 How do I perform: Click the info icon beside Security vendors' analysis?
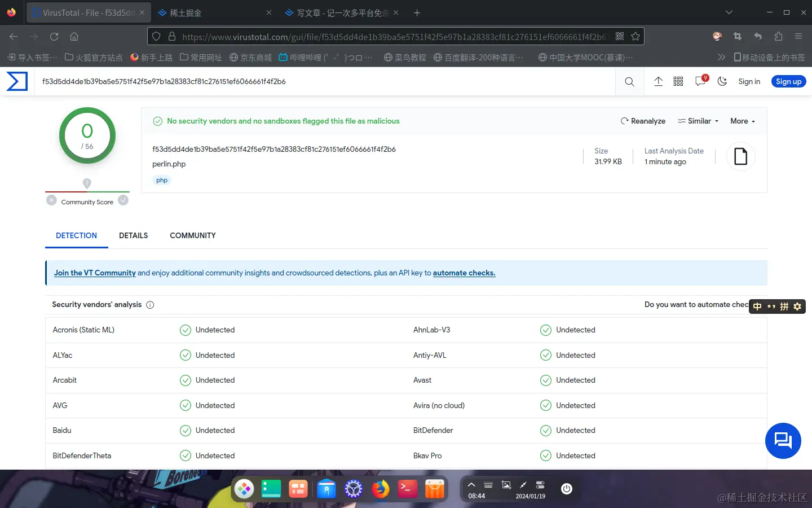coord(150,305)
